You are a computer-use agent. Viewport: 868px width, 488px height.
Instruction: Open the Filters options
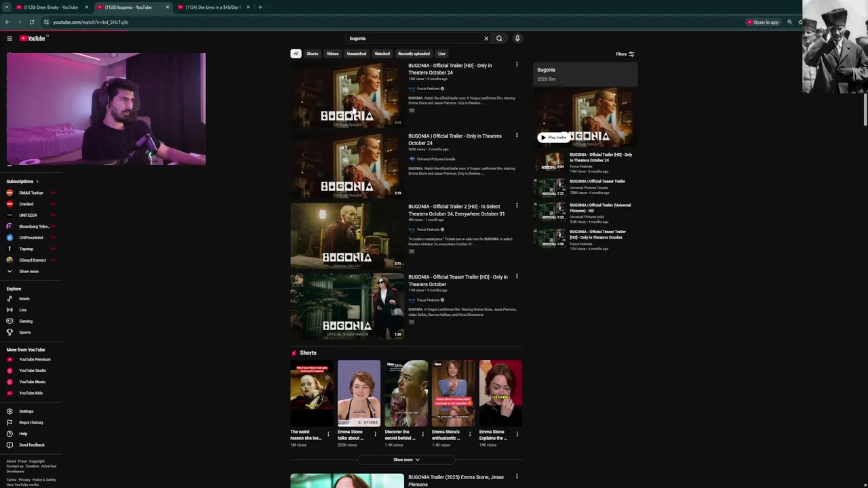pyautogui.click(x=625, y=54)
